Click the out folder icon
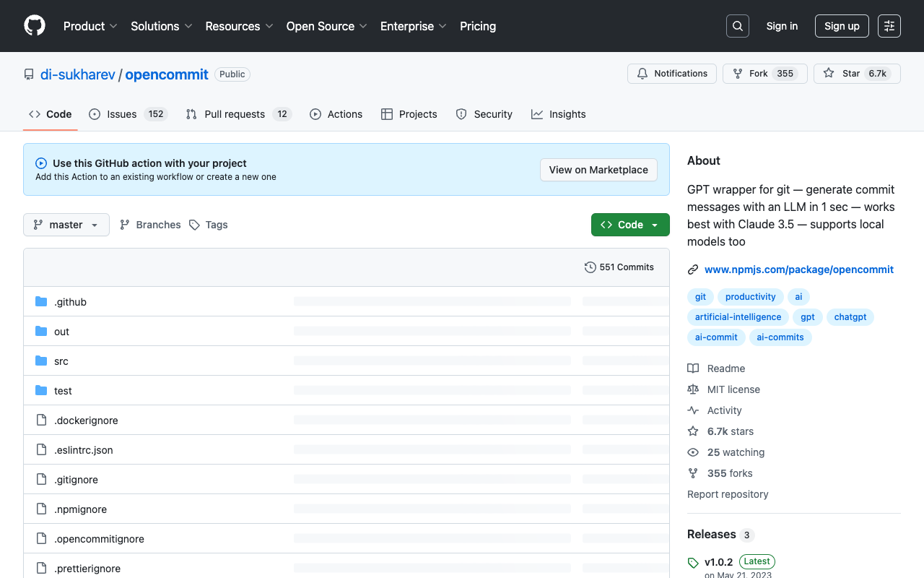 [x=41, y=332]
